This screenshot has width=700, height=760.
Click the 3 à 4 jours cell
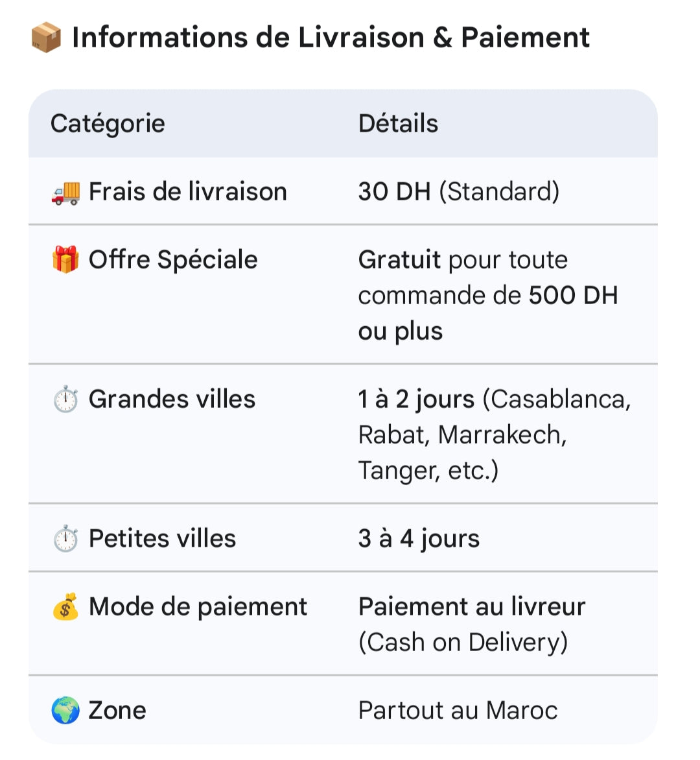(x=419, y=539)
